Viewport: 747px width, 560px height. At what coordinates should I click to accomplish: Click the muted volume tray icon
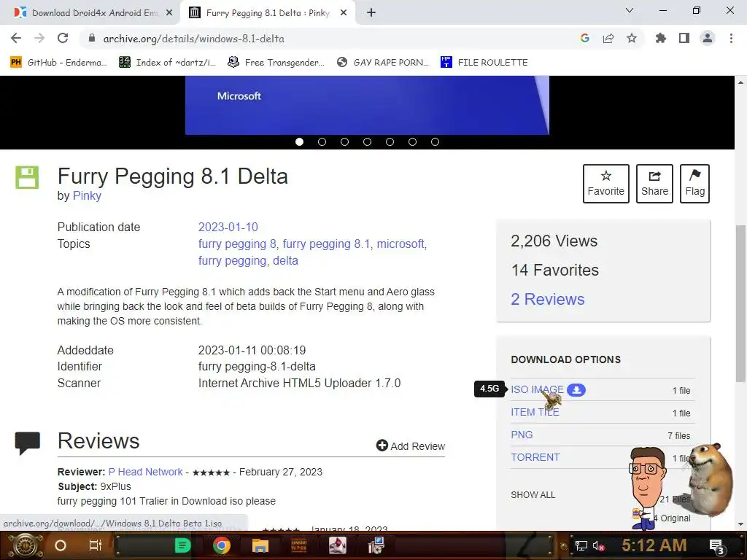pos(599,545)
